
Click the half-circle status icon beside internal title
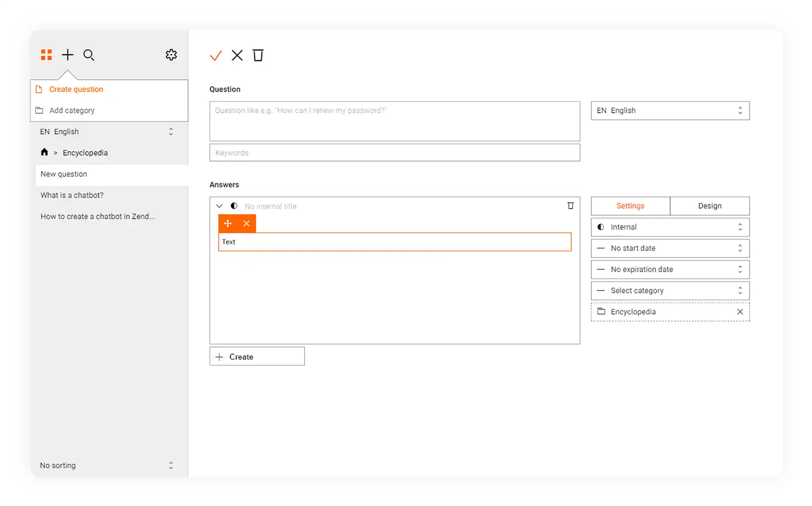(234, 206)
